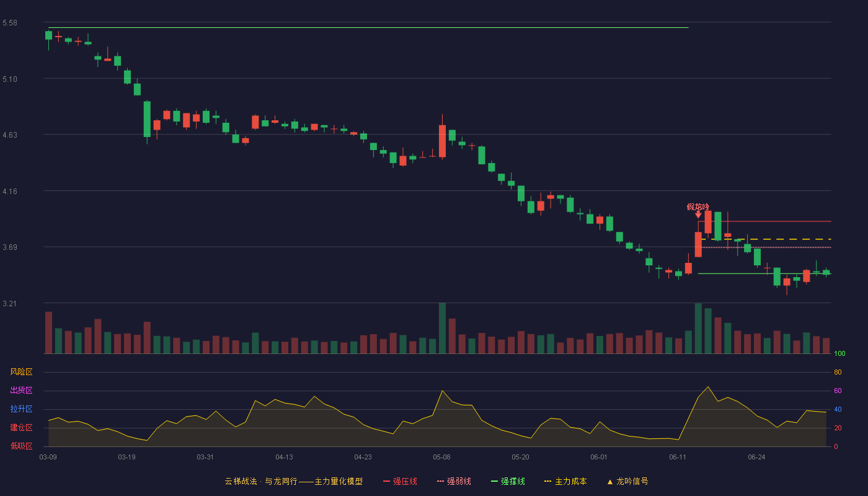The height and width of the screenshot is (496, 868).
Task: Click the 05-08 date label
Action: (441, 457)
